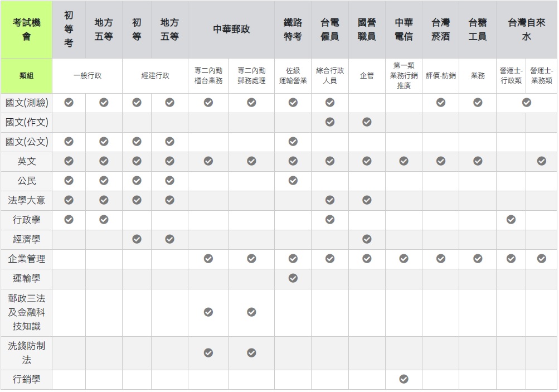Screen dimensions: 559x392
Task: Click 企業管理 check under 台灣菸酒
Action: (441, 258)
